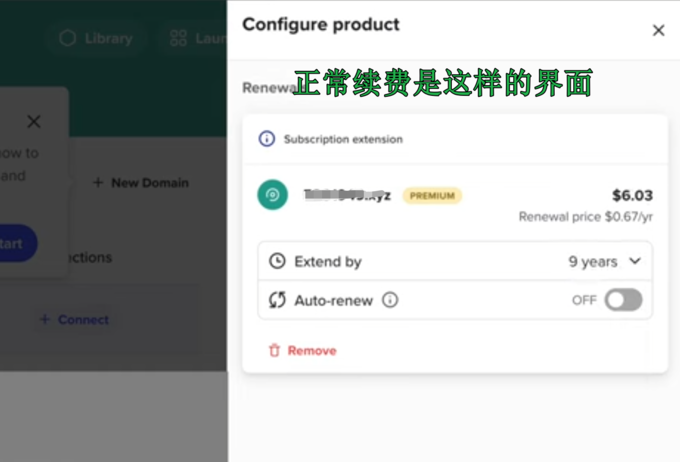Click the Library circle icon
This screenshot has width=680, height=462.
68,38
